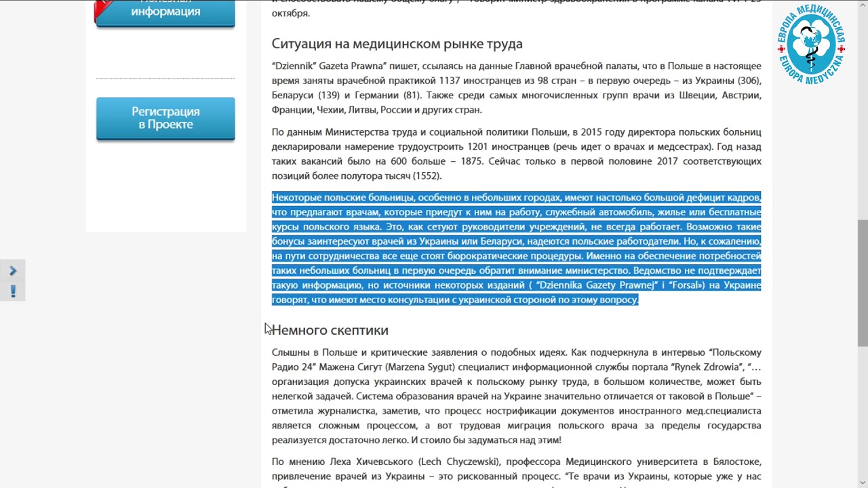Click the text "Rynek Zdrowia"
868x488 pixels.
pos(708,367)
